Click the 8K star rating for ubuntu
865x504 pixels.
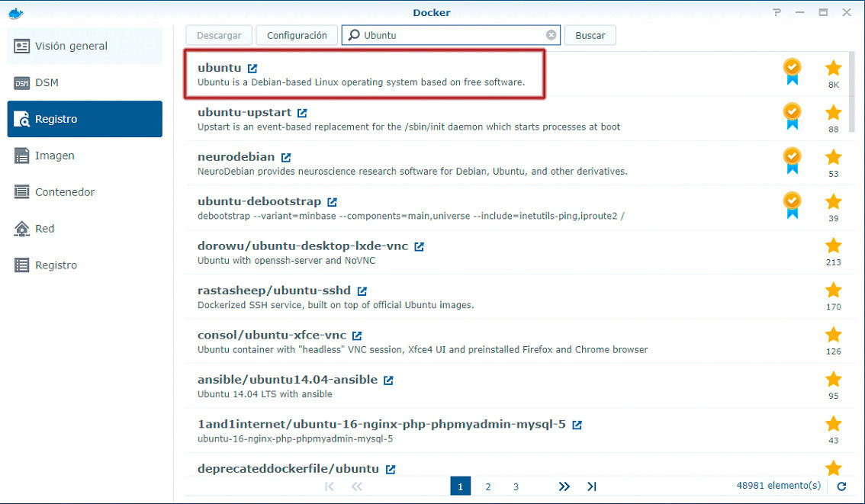coord(833,75)
